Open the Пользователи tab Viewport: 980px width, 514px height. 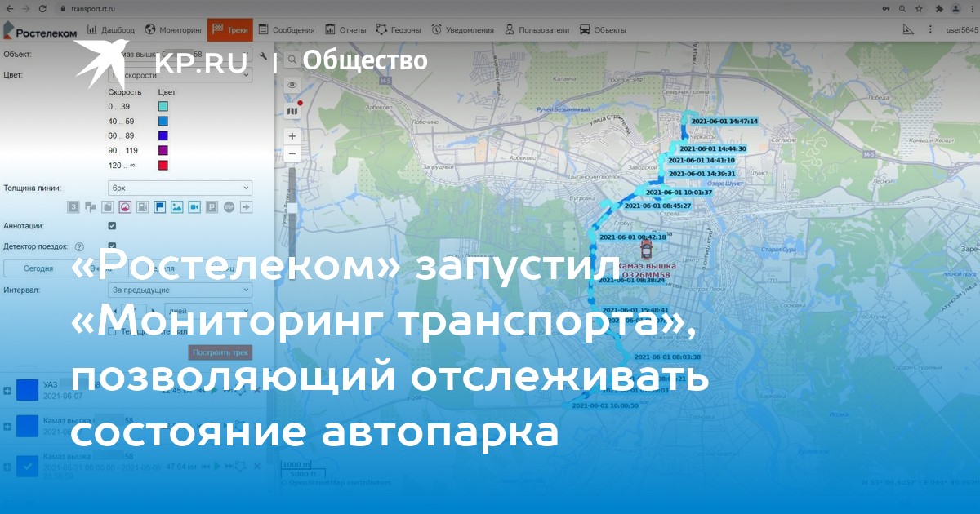pyautogui.click(x=537, y=30)
